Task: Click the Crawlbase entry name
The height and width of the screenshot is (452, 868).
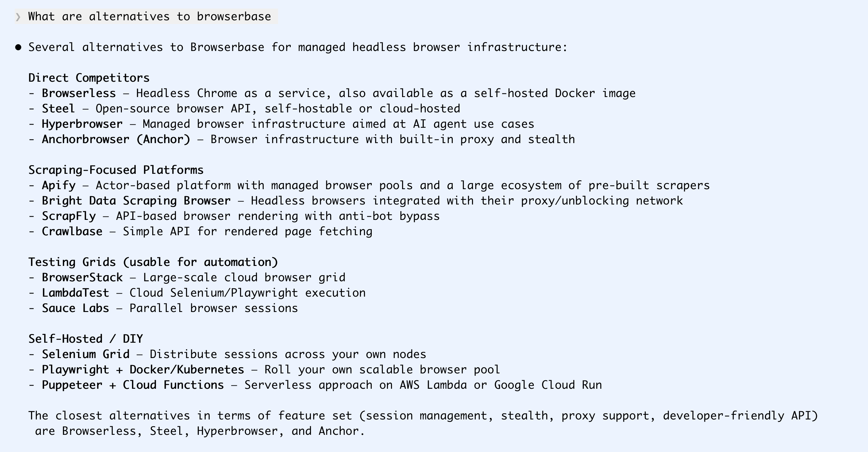Action: [x=72, y=232]
